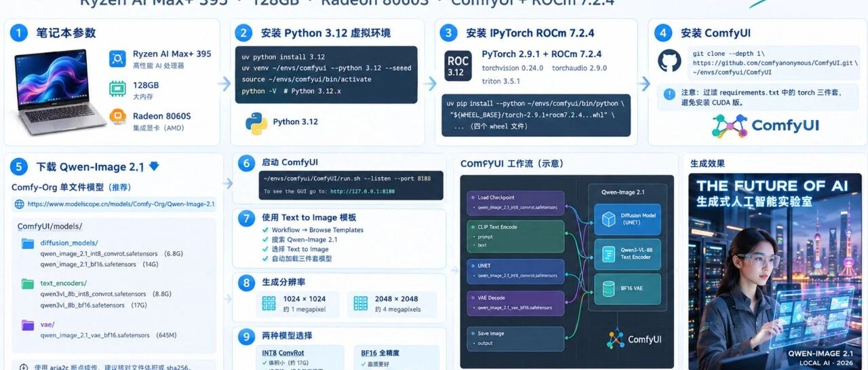
Task: Click the text_encoders/ folder name
Action: pyautogui.click(x=64, y=283)
